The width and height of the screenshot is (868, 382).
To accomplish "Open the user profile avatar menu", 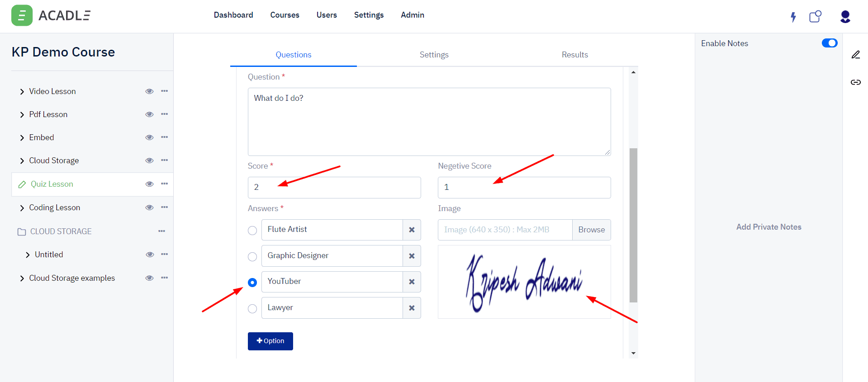I will coord(845,17).
